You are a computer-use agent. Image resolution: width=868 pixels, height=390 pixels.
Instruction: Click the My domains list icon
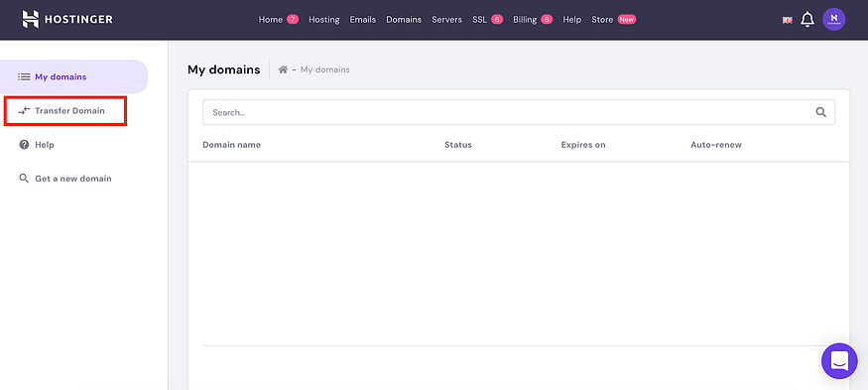point(24,77)
